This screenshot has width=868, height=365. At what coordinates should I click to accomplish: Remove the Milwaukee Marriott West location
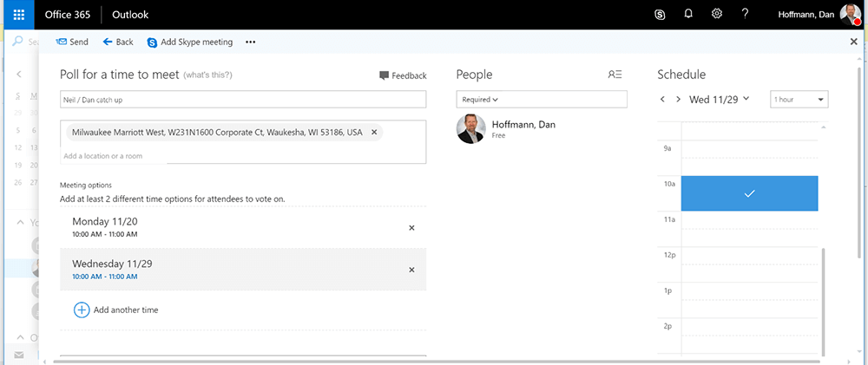click(x=374, y=133)
